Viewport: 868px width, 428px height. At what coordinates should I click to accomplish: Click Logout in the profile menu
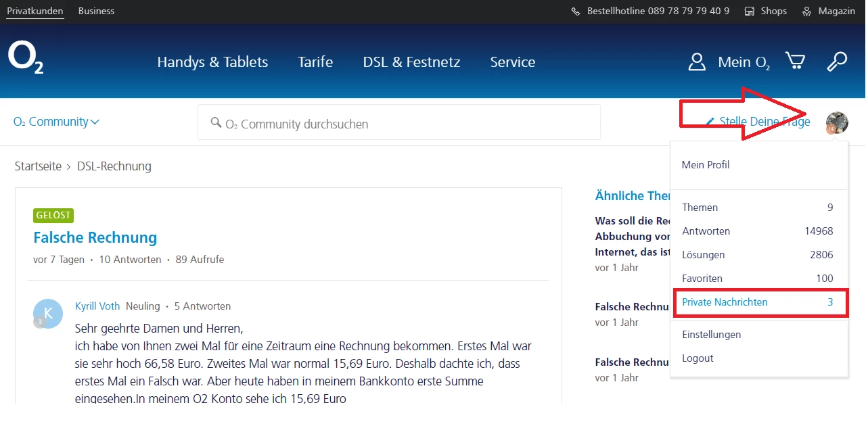[698, 358]
